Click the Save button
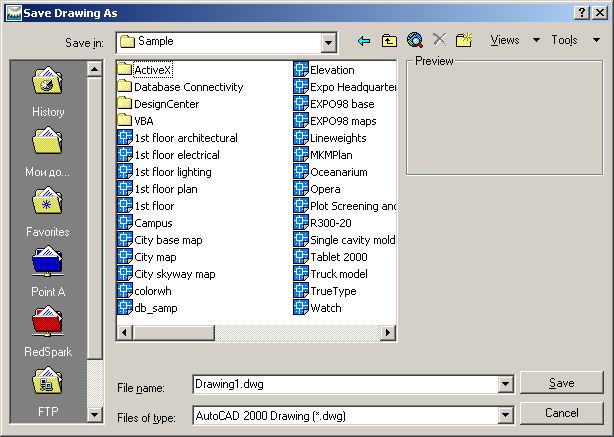 562,383
